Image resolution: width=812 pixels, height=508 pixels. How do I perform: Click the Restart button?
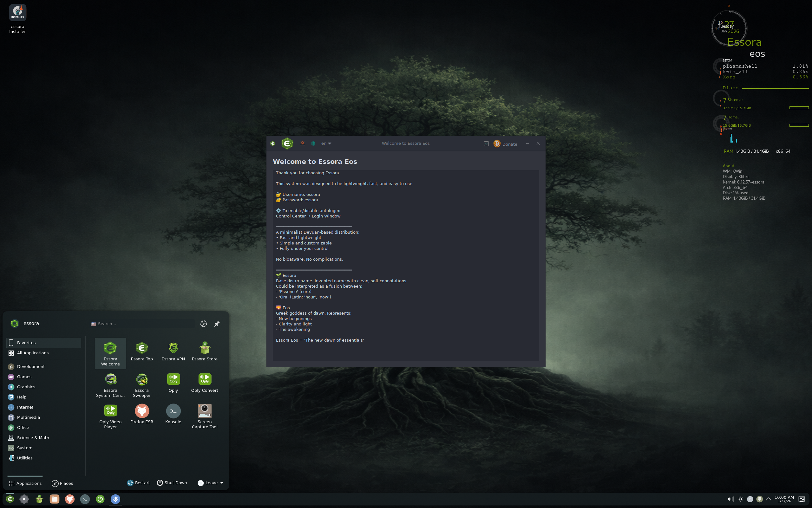[139, 483]
